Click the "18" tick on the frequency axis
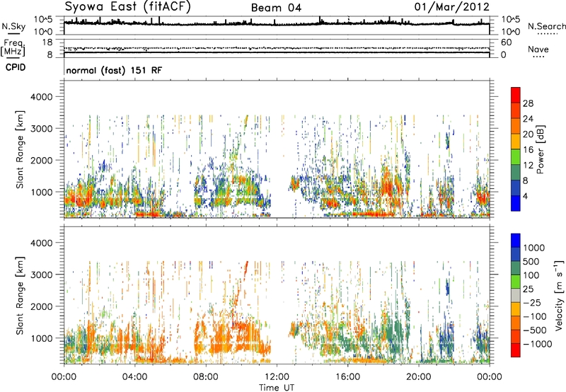566x392 pixels. 47,42
